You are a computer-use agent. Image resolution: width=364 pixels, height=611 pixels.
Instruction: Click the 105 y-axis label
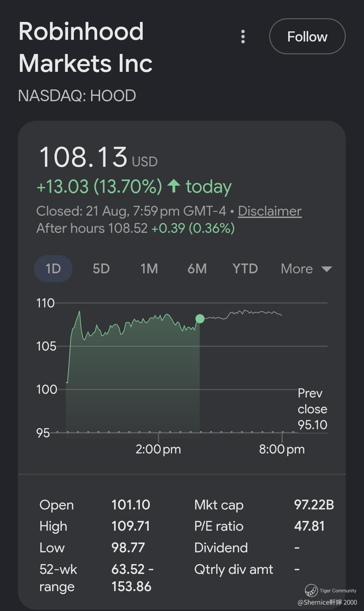(46, 346)
